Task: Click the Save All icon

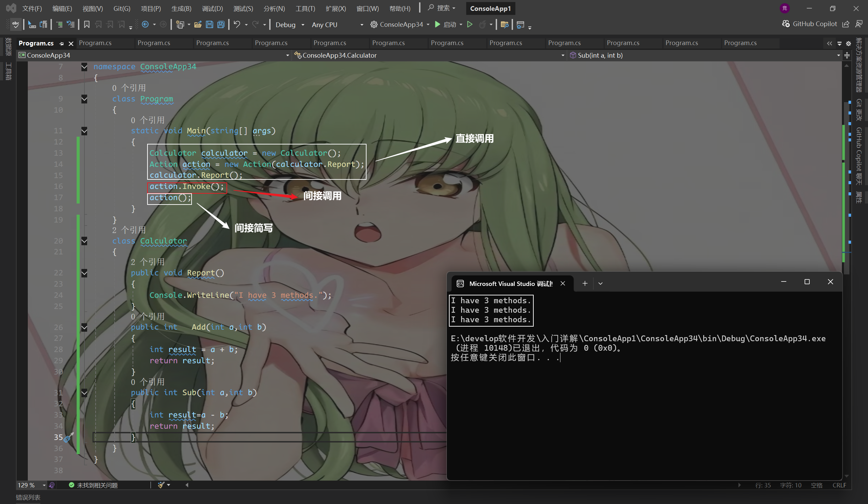Action: click(x=221, y=24)
